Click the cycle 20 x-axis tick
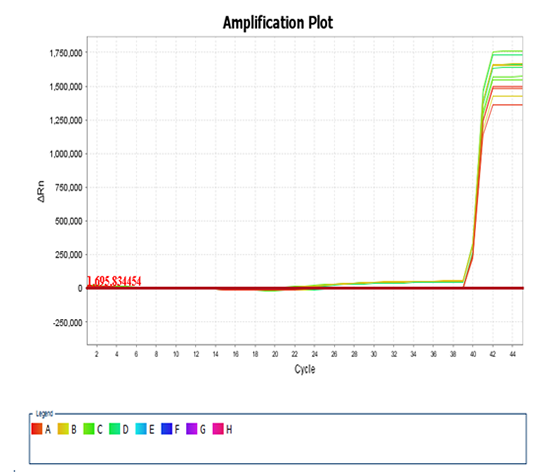Screen dimensions: 540x472 tap(275, 354)
